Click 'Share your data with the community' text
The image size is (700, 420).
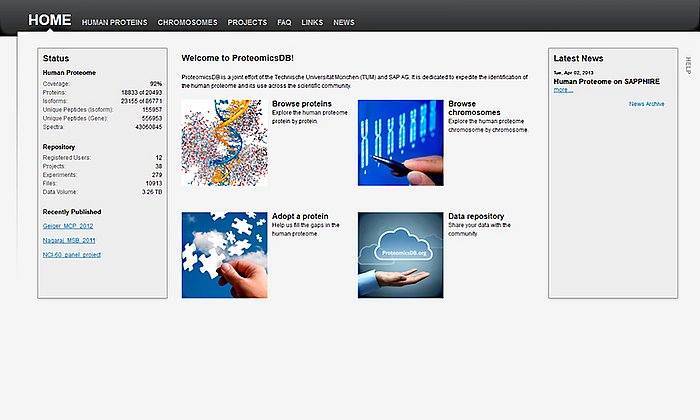point(479,229)
